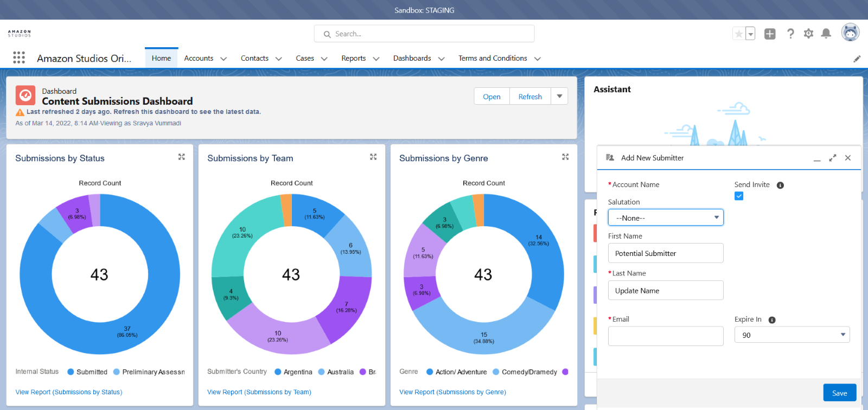Screen dimensions: 868x410
Task: Open the Expire In dropdown
Action: pyautogui.click(x=792, y=335)
